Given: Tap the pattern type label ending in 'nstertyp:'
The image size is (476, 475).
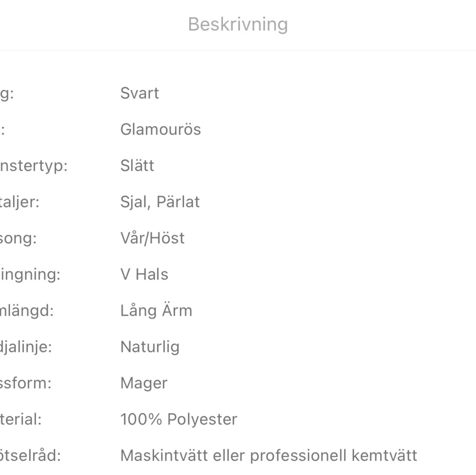Looking at the screenshot, I should click(33, 165).
